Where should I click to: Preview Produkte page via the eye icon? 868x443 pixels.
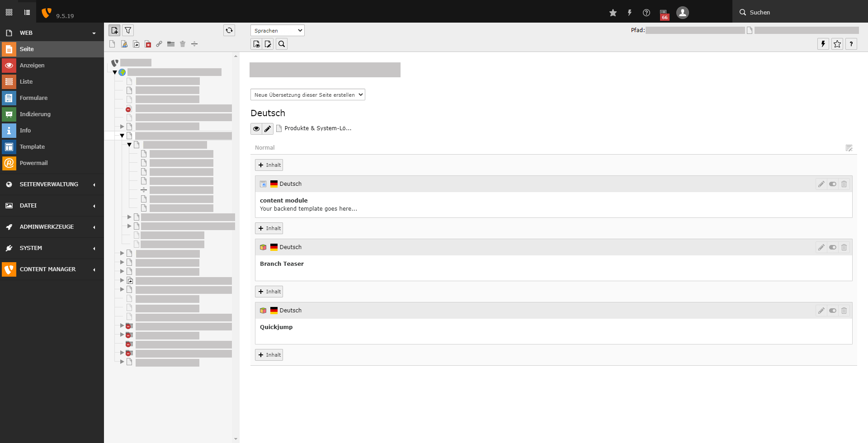point(256,128)
